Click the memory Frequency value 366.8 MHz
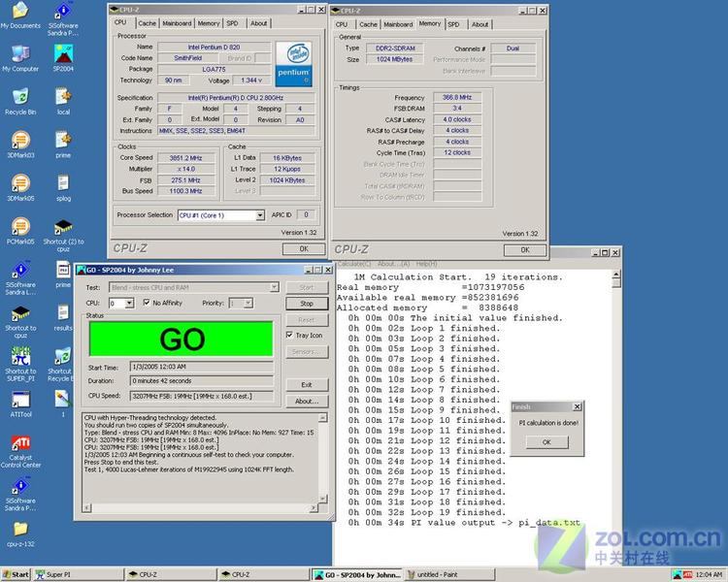This screenshot has height=582, width=728. 457,97
